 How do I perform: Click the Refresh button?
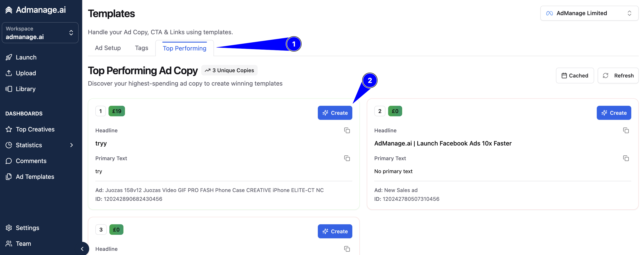[618, 75]
